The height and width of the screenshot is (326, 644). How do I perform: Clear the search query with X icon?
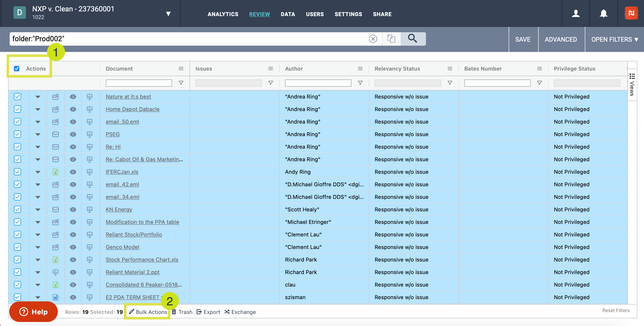(373, 39)
